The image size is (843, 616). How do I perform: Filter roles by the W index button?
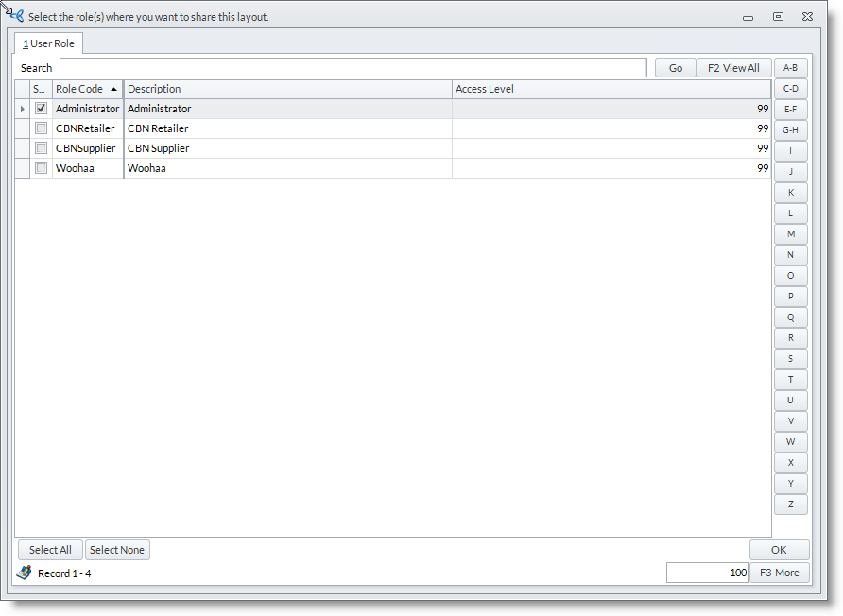(x=790, y=442)
